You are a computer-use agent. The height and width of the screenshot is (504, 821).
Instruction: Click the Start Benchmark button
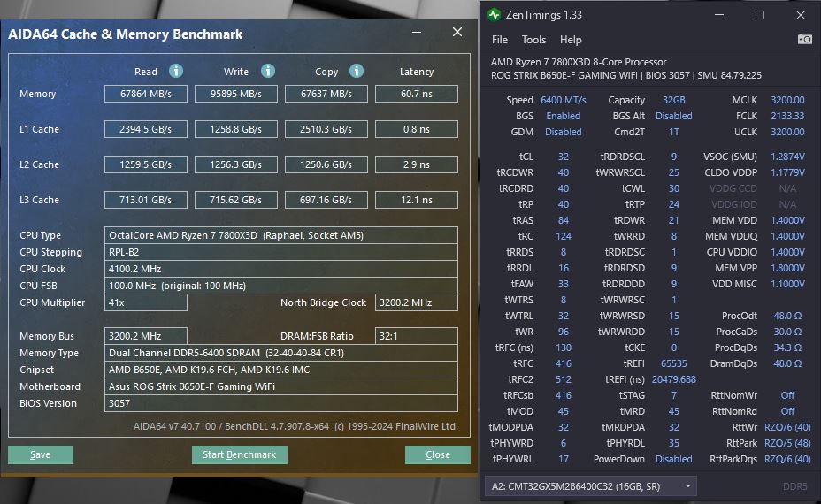tap(239, 454)
